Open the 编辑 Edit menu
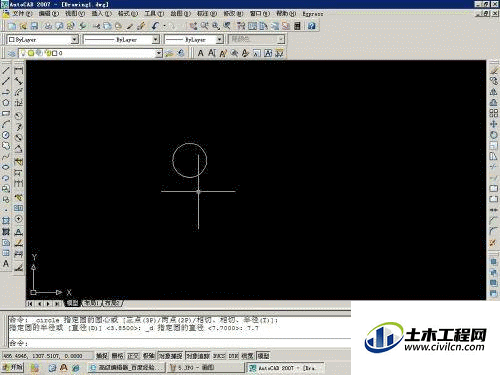This screenshot has width=500, height=375. [x=49, y=14]
